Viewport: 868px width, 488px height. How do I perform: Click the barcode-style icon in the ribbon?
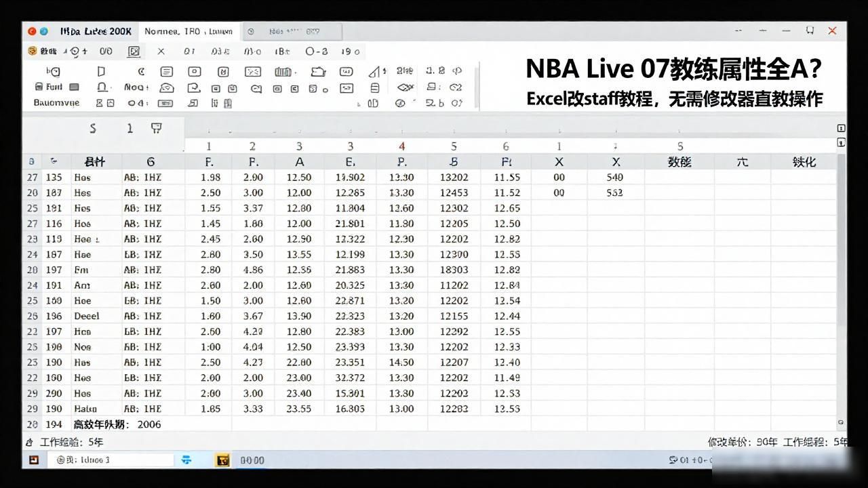[x=283, y=72]
